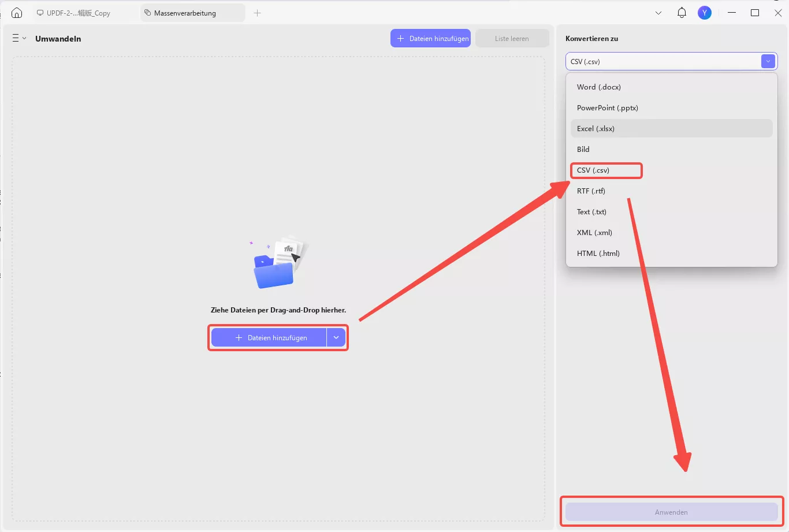Image resolution: width=789 pixels, height=532 pixels.
Task: Expand the chevron next to the hamburger menu
Action: [x=25, y=38]
